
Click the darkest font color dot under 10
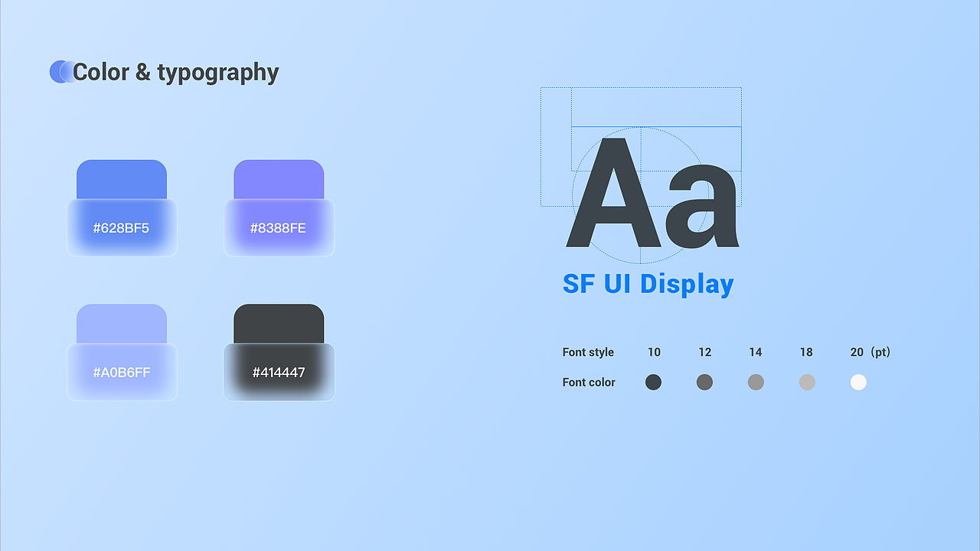[653, 382]
